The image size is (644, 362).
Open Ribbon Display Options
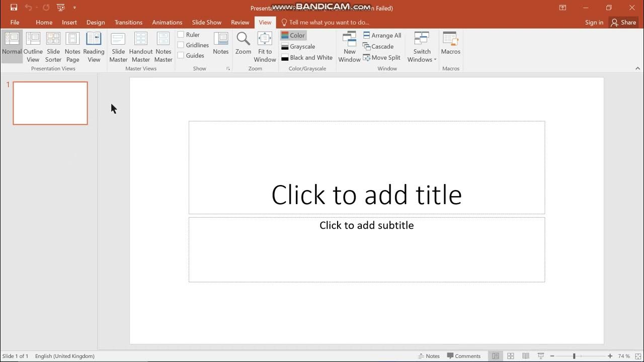click(562, 8)
